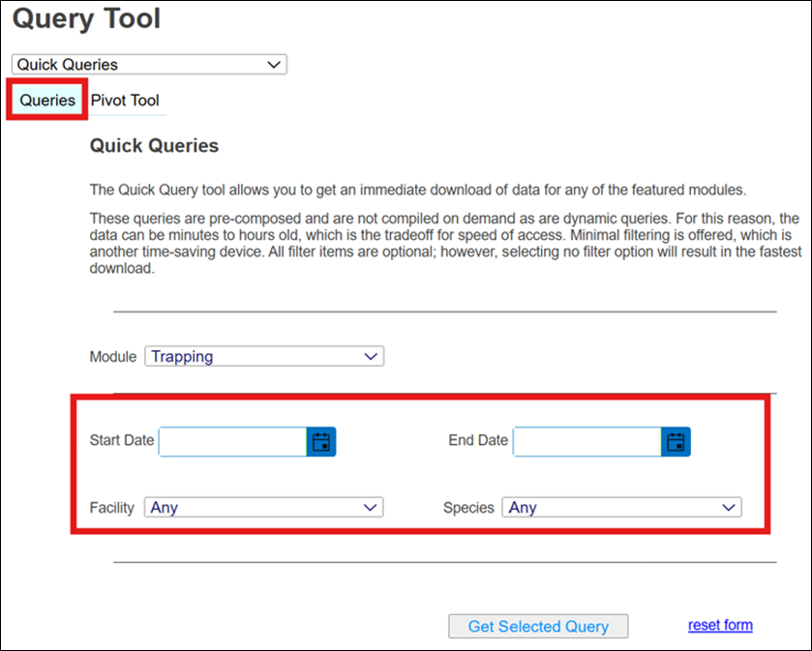This screenshot has width=812, height=651.
Task: Focus the Start Date text field
Action: (233, 442)
